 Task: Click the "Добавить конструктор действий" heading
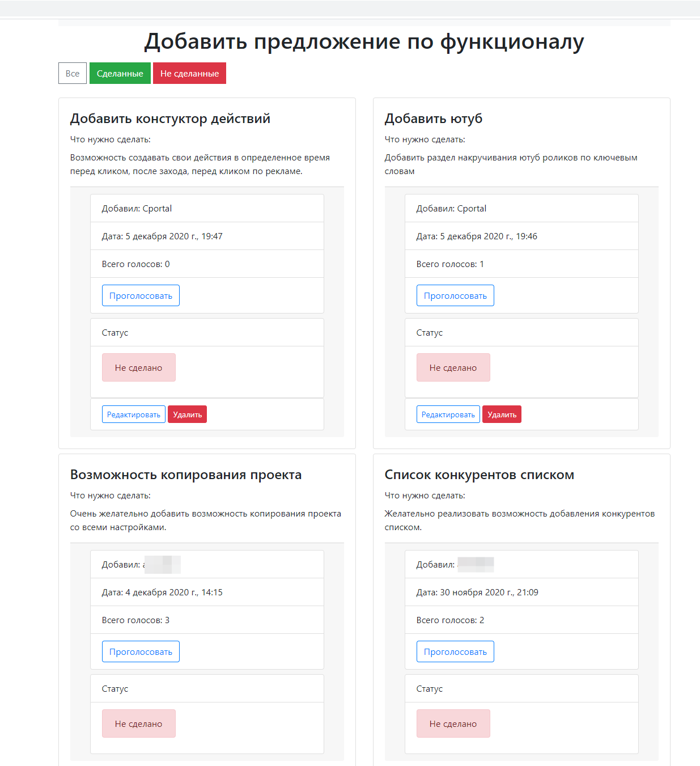[170, 119]
